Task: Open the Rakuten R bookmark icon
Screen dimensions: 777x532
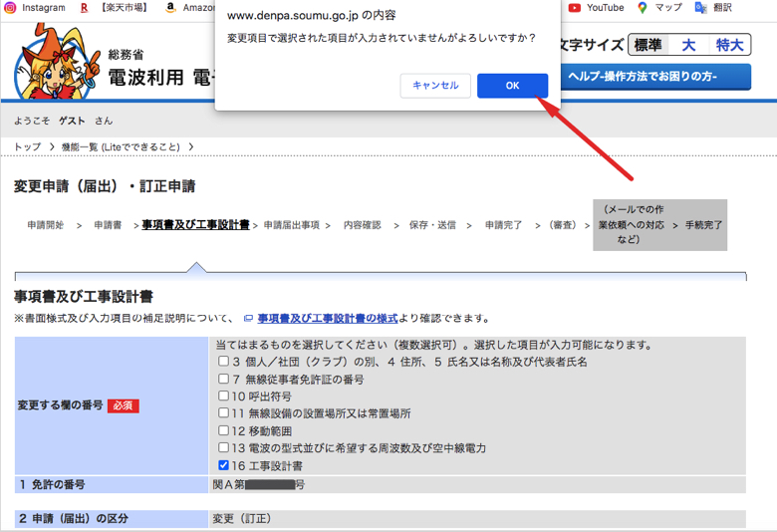Action: [85, 7]
